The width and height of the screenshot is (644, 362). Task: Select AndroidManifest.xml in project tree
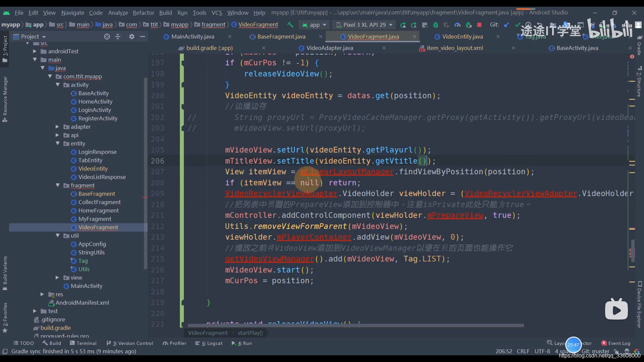click(x=82, y=303)
